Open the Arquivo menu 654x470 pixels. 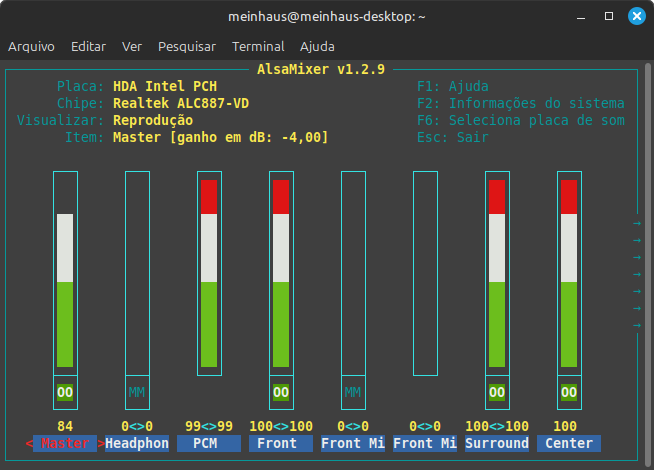[x=31, y=46]
